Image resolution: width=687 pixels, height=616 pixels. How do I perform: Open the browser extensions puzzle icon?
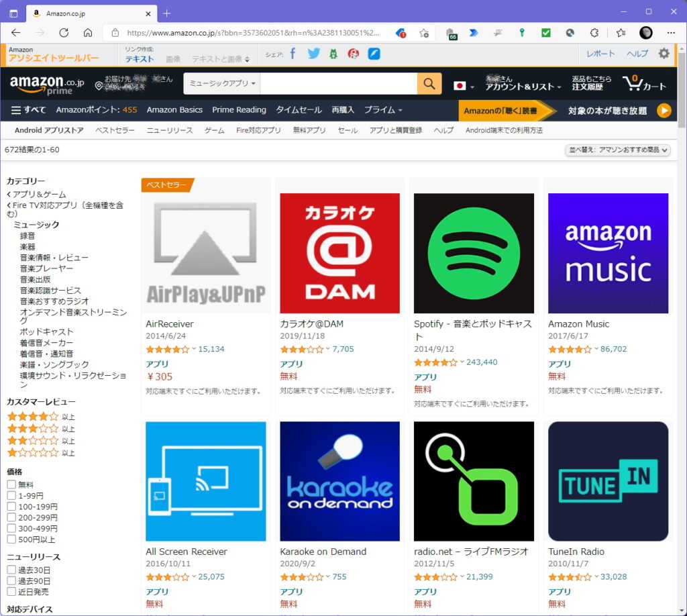[594, 33]
